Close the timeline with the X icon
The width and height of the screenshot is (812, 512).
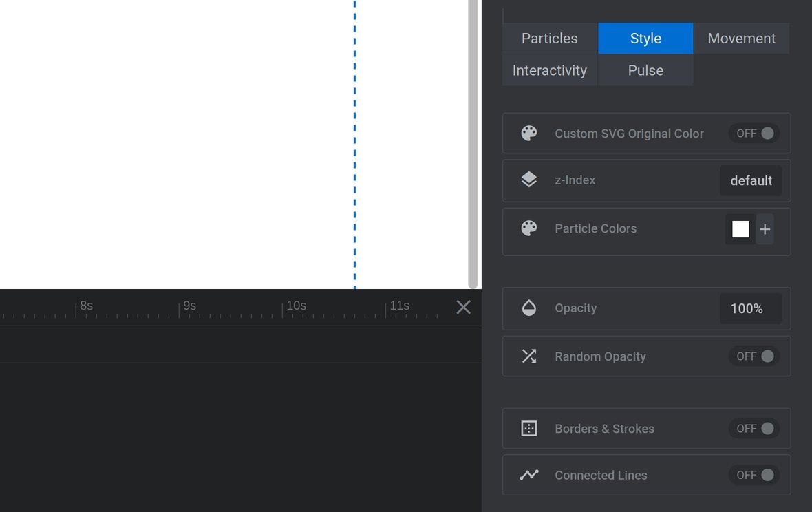tap(464, 307)
